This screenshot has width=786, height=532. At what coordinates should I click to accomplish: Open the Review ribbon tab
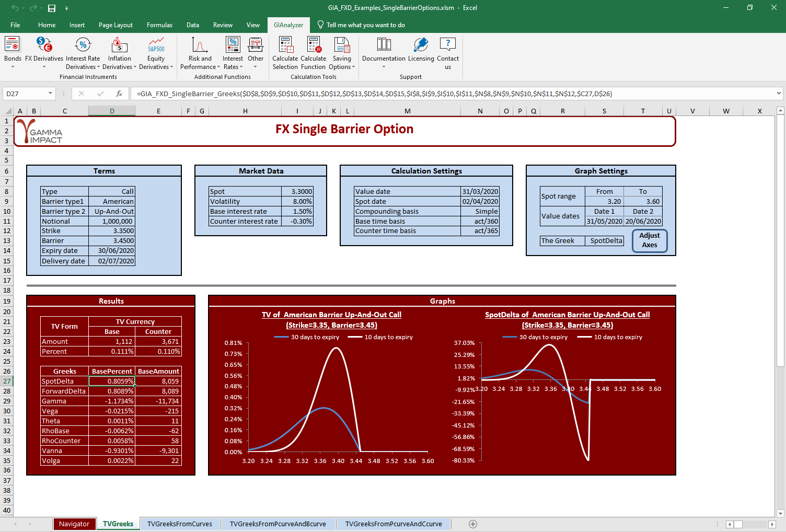[x=223, y=25]
